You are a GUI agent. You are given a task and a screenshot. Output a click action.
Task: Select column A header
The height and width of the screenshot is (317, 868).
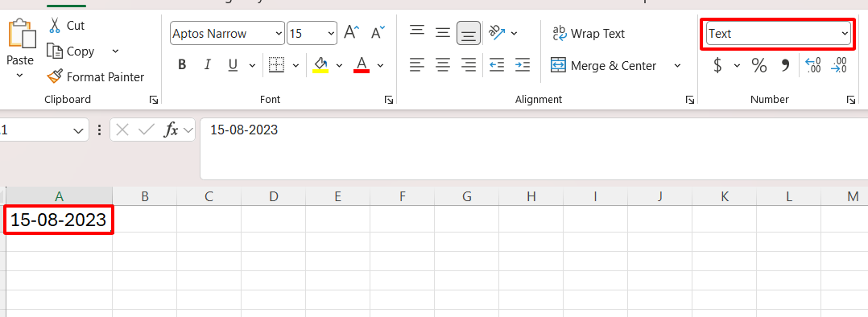[x=60, y=196]
